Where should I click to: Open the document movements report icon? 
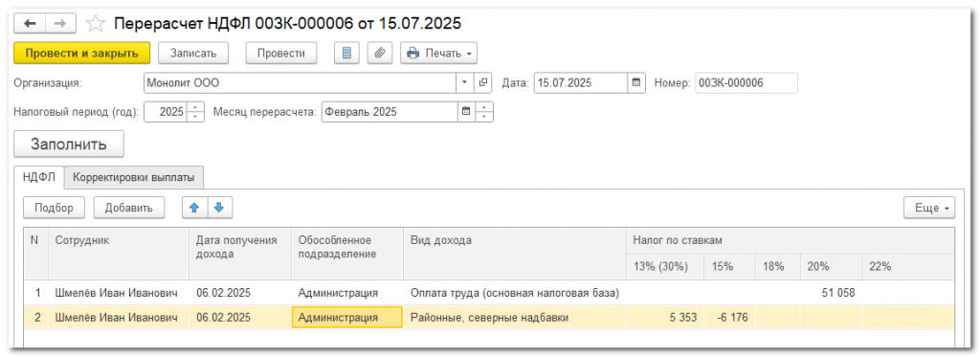click(x=346, y=54)
